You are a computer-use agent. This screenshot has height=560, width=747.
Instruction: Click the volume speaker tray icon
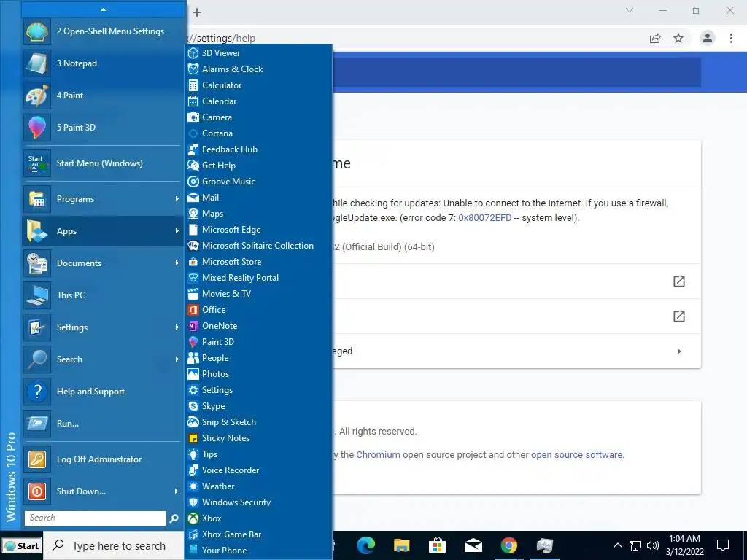[653, 545]
